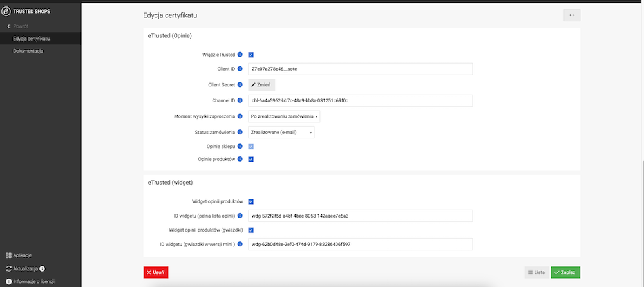Toggle the Włącz eTrusted checkbox

click(251, 55)
